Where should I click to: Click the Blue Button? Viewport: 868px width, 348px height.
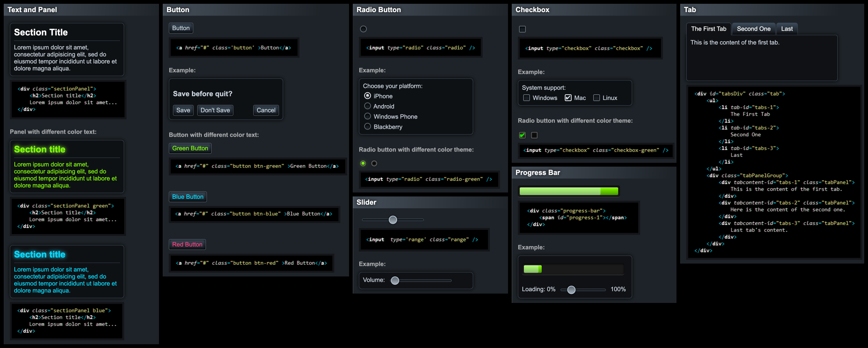pyautogui.click(x=188, y=197)
